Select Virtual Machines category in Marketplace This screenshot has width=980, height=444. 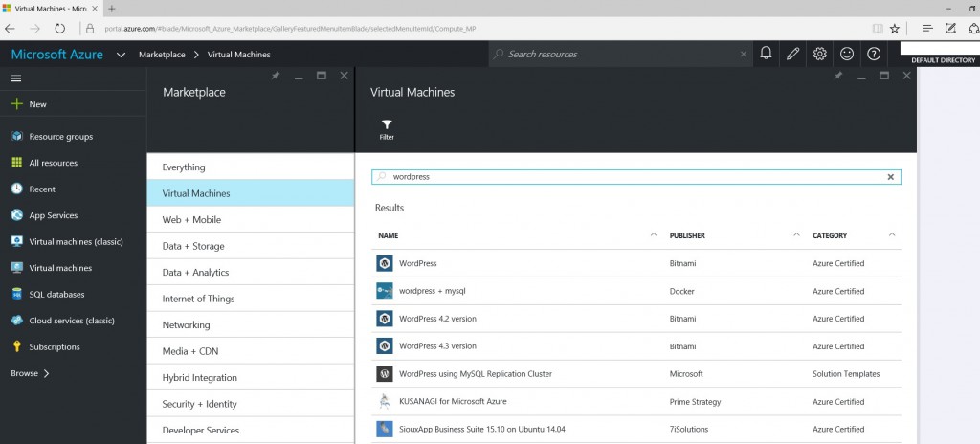coord(251,193)
